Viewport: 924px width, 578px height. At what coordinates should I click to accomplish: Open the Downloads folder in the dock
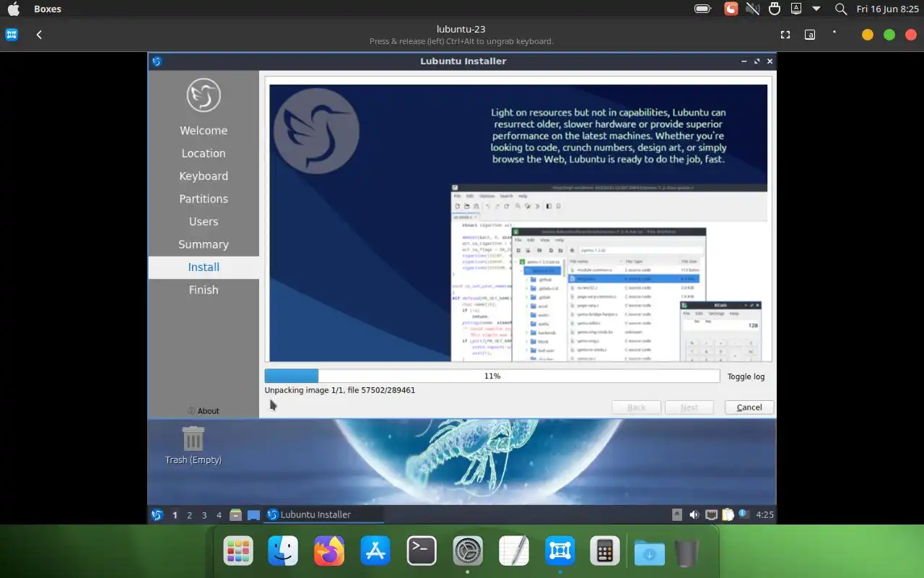650,553
